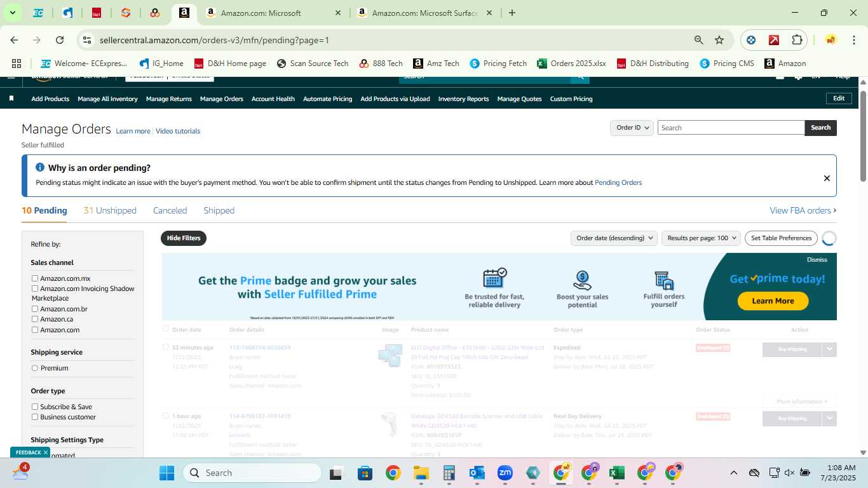Open the Results per page: 100 dropdown
Image resolution: width=868 pixels, height=488 pixels.
point(701,238)
